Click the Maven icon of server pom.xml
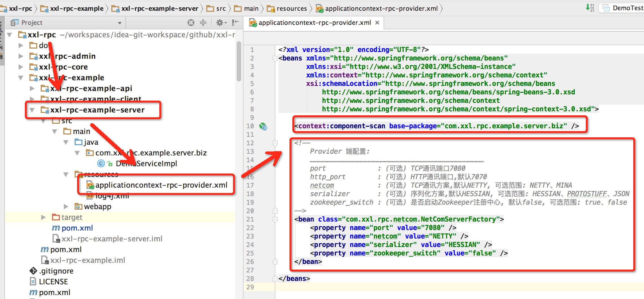 coord(56,228)
